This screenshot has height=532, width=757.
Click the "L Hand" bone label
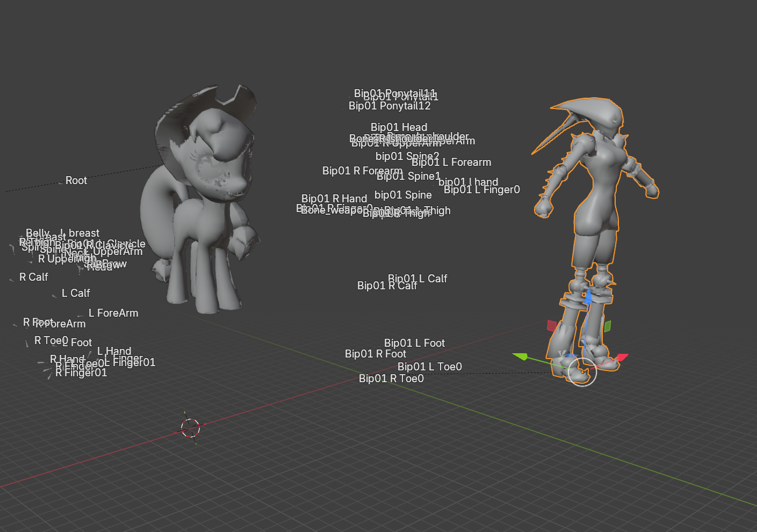(x=114, y=351)
